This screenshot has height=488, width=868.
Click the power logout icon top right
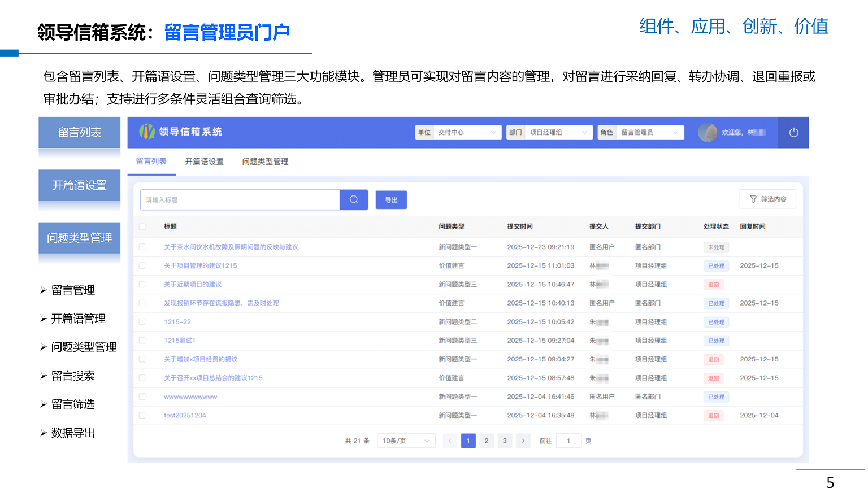click(x=793, y=132)
